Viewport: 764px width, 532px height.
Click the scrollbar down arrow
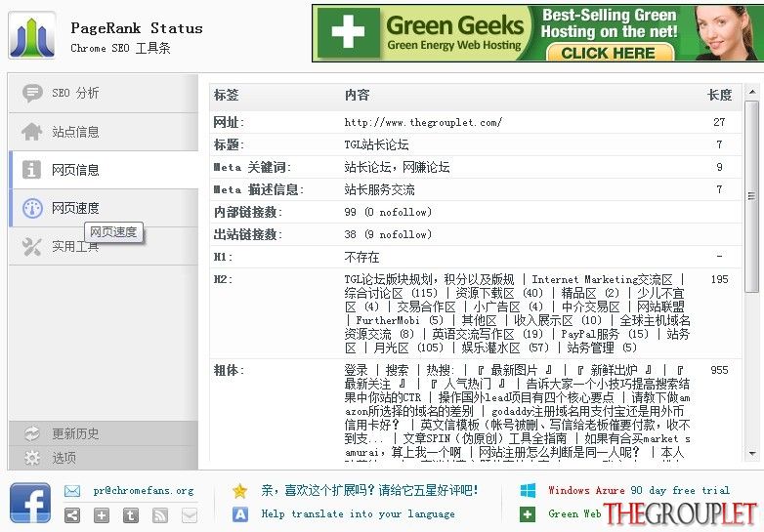752,454
